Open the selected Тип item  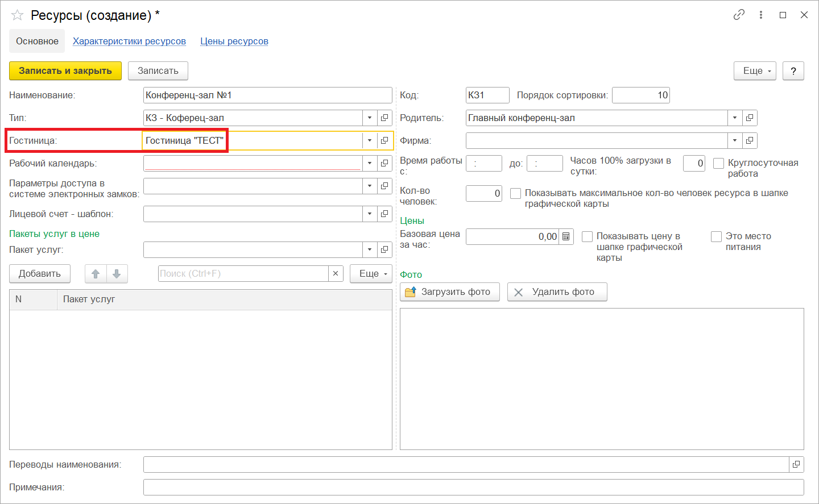(384, 118)
